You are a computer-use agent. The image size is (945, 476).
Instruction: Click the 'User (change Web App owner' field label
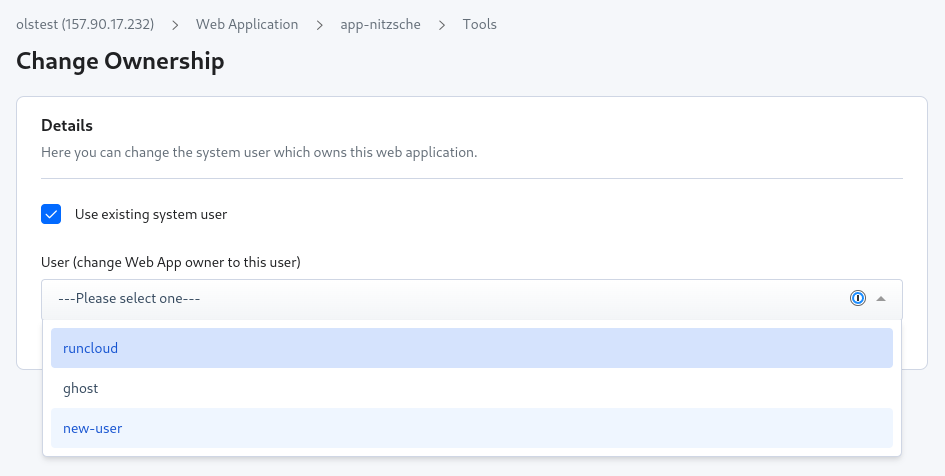171,262
